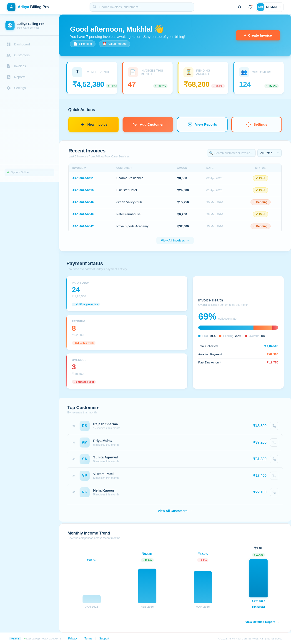The height and width of the screenshot is (644, 291).
Task: Call Neha Kapoor using phone icon
Action: click(274, 492)
